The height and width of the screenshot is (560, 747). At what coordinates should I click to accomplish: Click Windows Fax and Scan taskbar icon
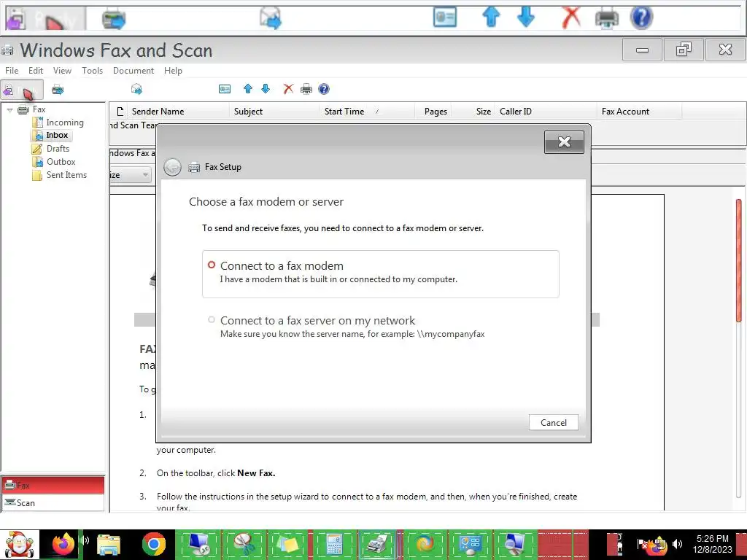point(379,544)
